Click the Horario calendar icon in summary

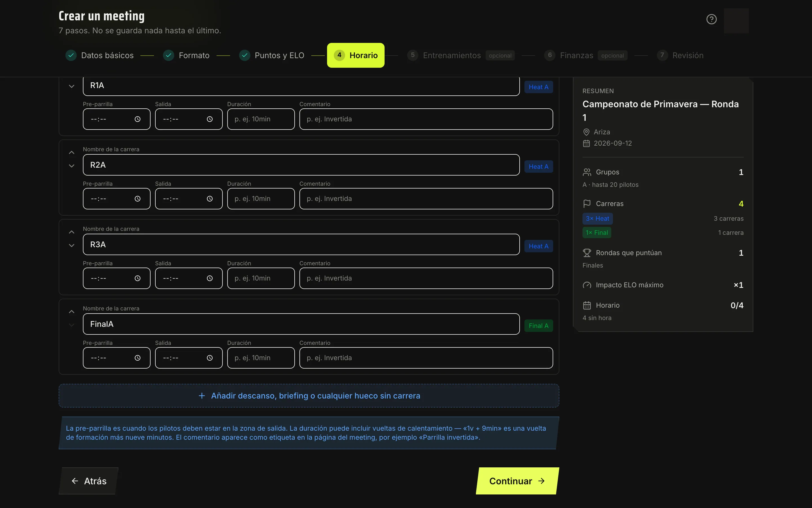(587, 305)
